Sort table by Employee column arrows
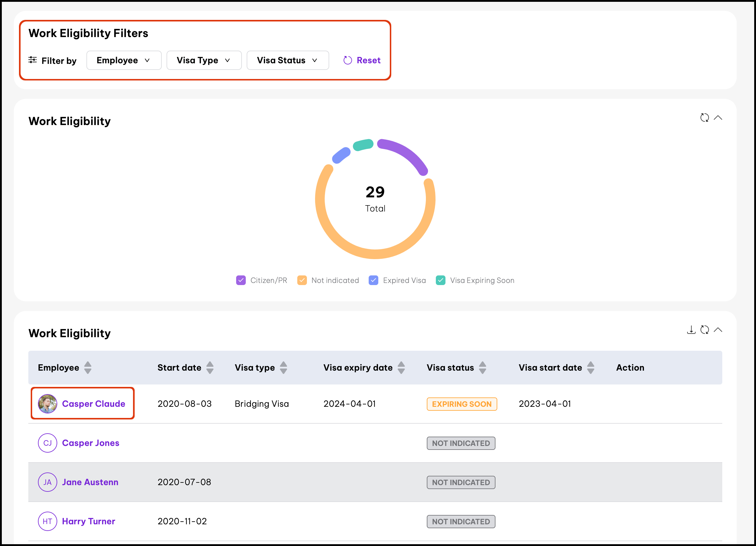756x546 pixels. click(x=88, y=368)
